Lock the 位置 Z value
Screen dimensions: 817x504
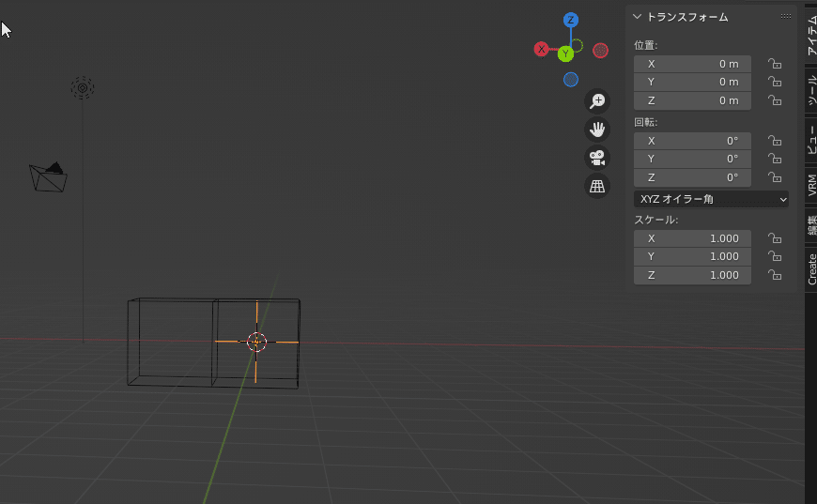click(775, 100)
